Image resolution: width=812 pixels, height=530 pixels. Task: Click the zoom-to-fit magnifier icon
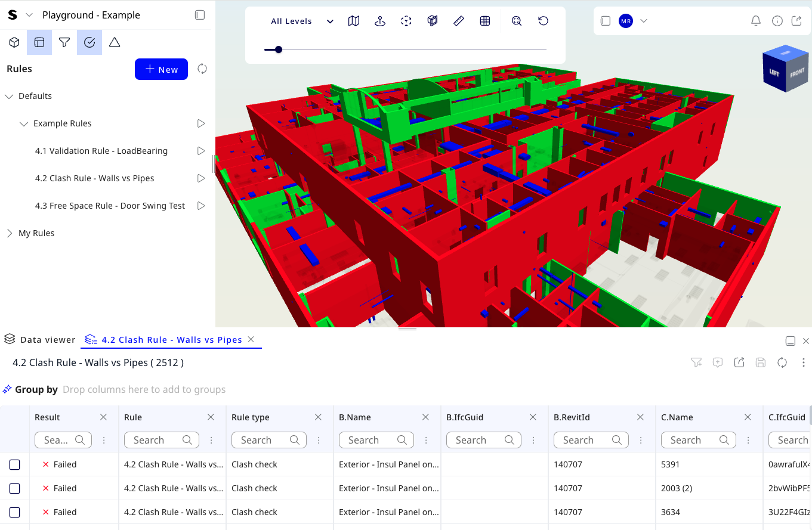(516, 20)
